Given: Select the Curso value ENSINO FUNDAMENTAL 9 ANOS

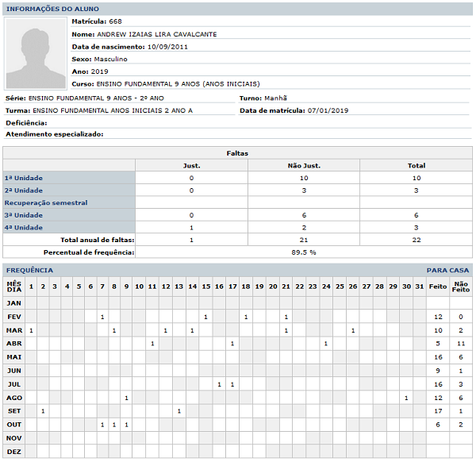Looking at the screenshot, I should (x=177, y=83).
